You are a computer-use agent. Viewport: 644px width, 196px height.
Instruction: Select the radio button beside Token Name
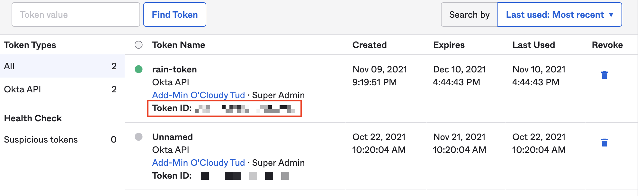(x=139, y=45)
